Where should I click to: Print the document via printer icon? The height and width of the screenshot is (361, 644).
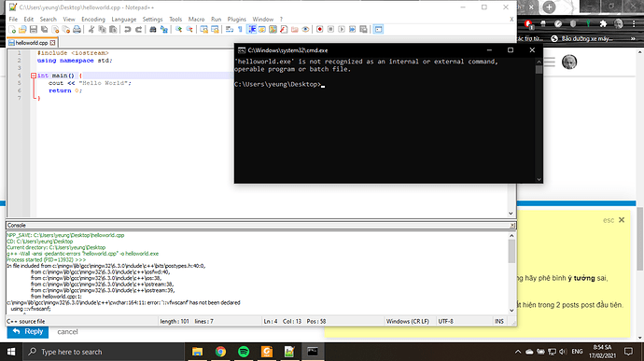coord(77,30)
